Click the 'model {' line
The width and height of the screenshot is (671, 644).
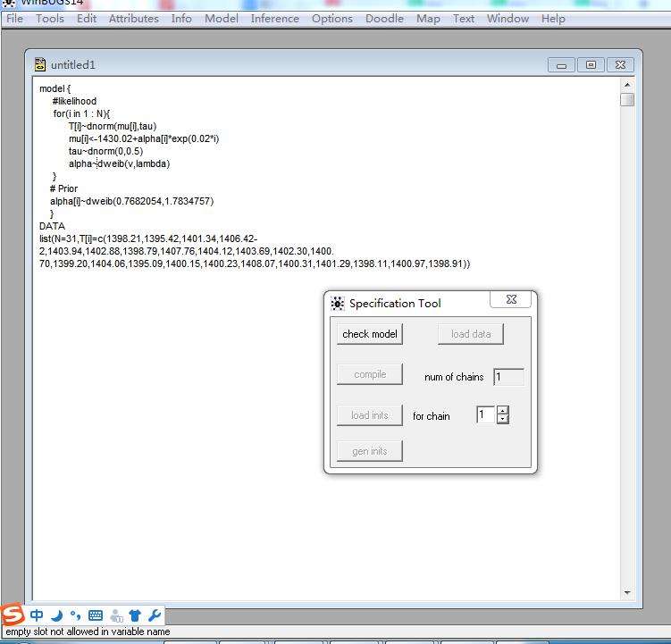[x=55, y=88]
